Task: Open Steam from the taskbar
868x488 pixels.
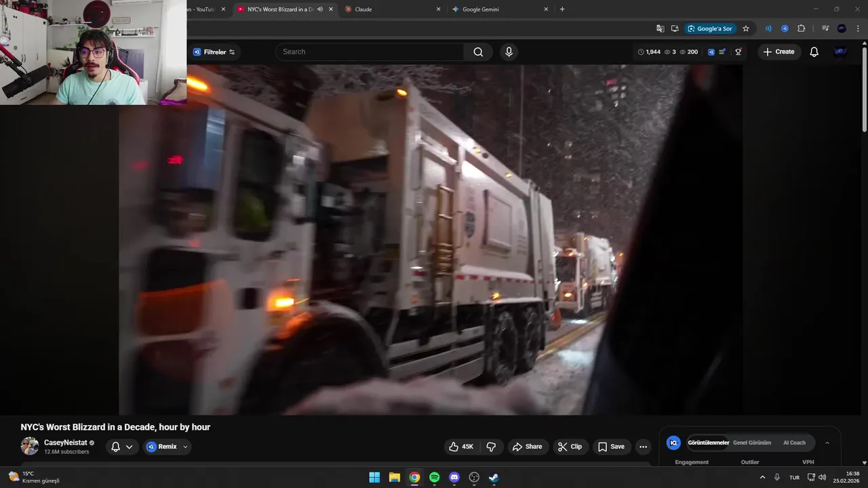Action: 494,477
